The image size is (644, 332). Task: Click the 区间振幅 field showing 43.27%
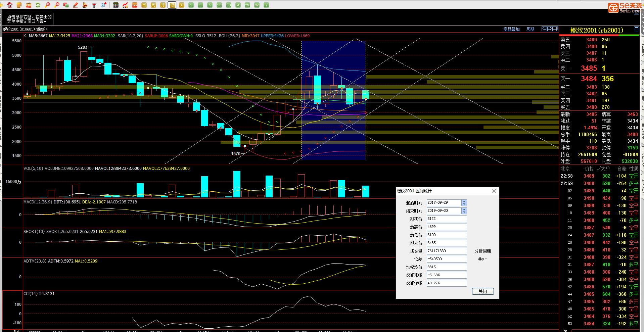tap(447, 283)
